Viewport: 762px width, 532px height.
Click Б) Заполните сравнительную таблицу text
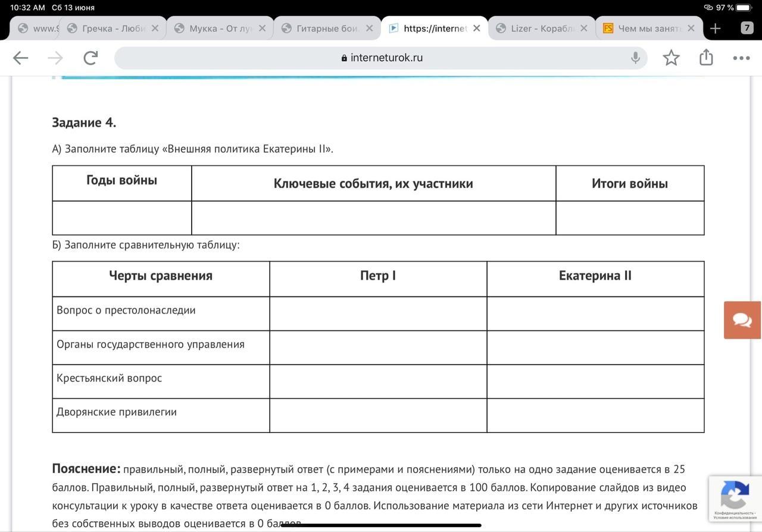coord(146,245)
